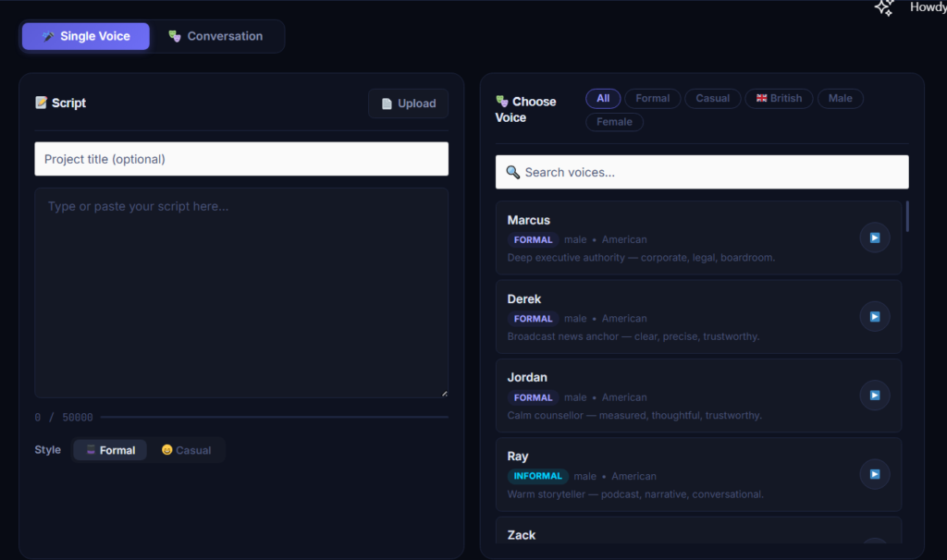Play Ray voice preview
This screenshot has width=947, height=560.
875,474
